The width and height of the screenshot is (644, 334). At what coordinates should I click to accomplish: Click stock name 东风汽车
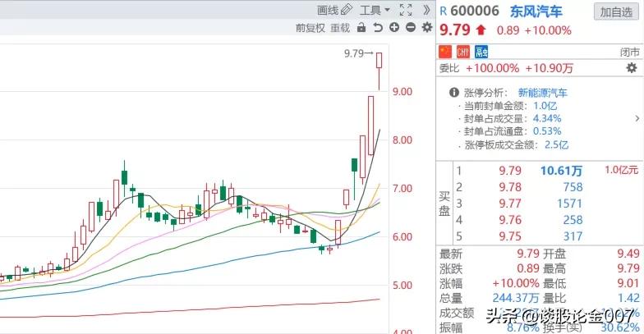536,11
